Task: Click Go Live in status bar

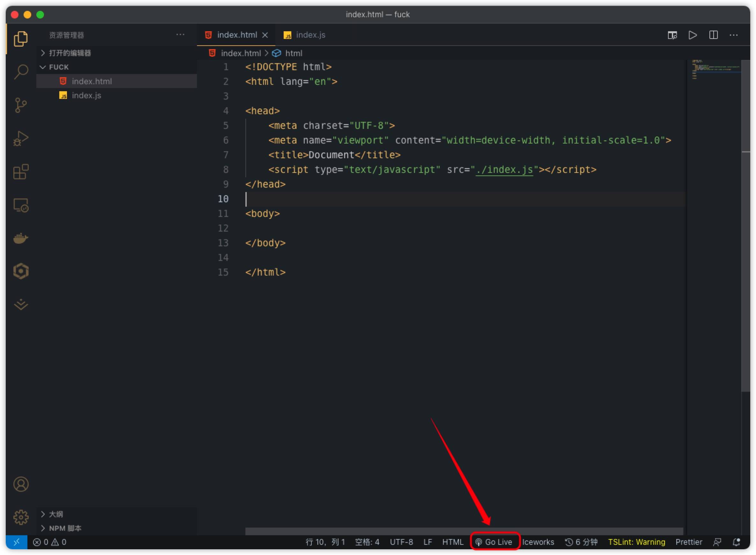Action: coord(494,542)
